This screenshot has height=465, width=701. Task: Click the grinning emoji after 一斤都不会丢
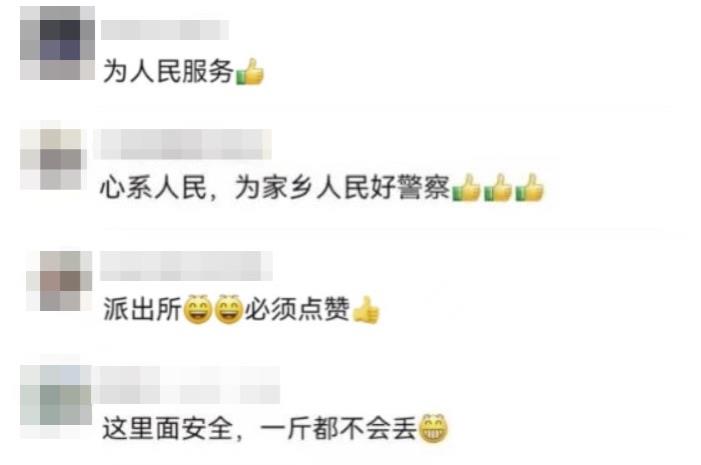[432, 428]
